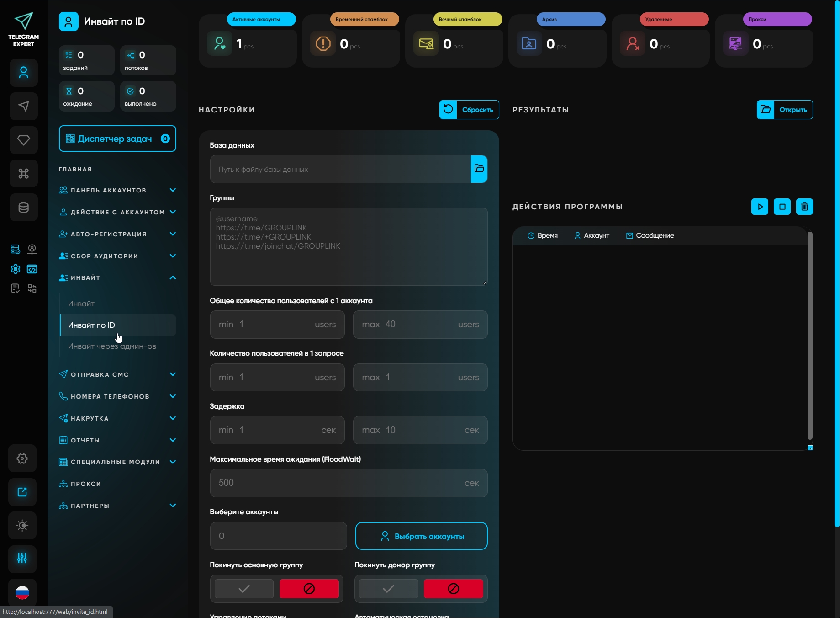Screen dimensions: 840x618
Task: Click folder icon to browse database file
Action: pyautogui.click(x=479, y=169)
